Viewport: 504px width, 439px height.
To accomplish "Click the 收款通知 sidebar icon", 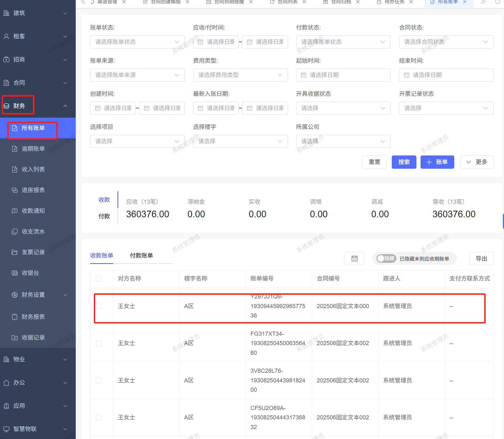I will pyautogui.click(x=15, y=211).
